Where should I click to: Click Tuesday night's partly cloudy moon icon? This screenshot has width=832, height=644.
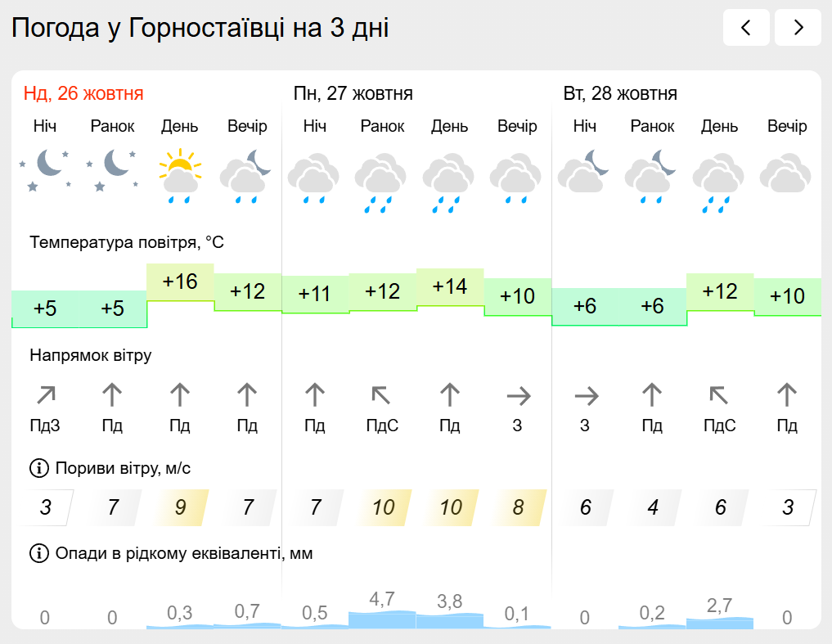tap(584, 170)
